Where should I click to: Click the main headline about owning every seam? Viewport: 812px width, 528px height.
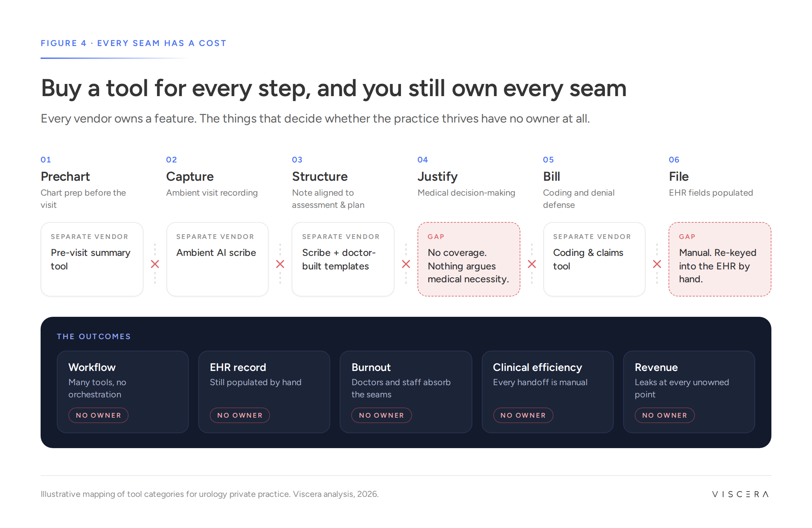click(334, 88)
